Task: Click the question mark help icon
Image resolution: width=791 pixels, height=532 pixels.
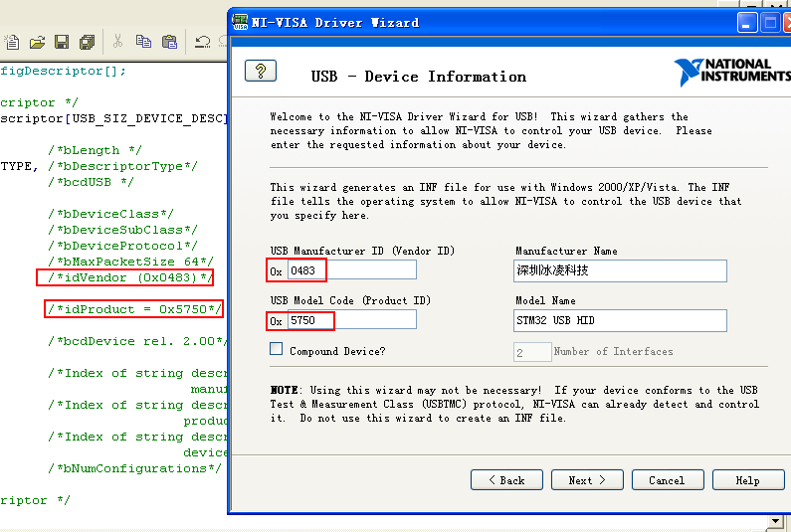Action: click(261, 71)
